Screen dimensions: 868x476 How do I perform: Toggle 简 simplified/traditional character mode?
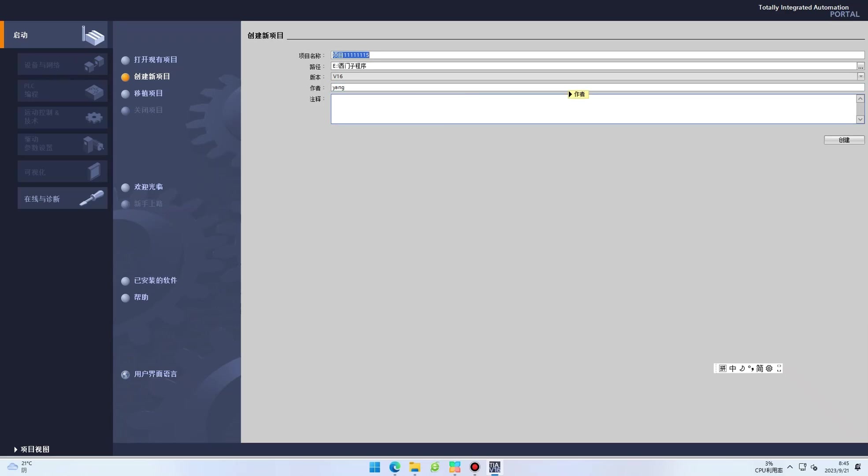pyautogui.click(x=760, y=368)
